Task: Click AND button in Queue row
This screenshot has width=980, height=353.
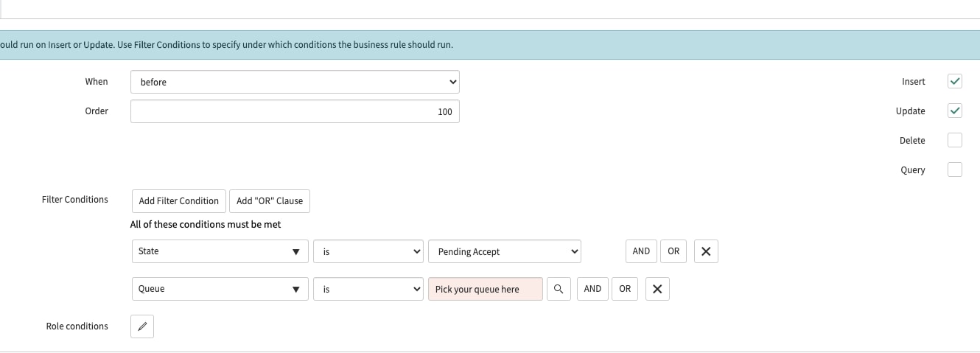Action: 592,289
